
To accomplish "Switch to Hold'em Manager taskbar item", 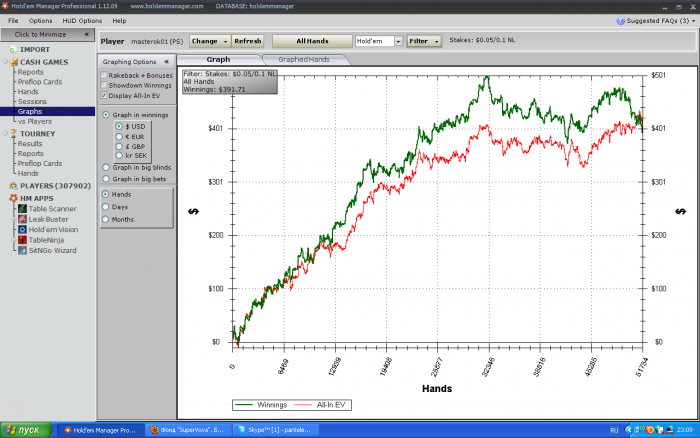I will pos(100,430).
